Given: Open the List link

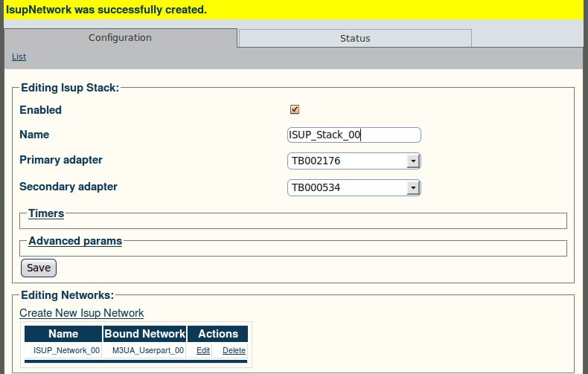Looking at the screenshot, I should (x=19, y=57).
